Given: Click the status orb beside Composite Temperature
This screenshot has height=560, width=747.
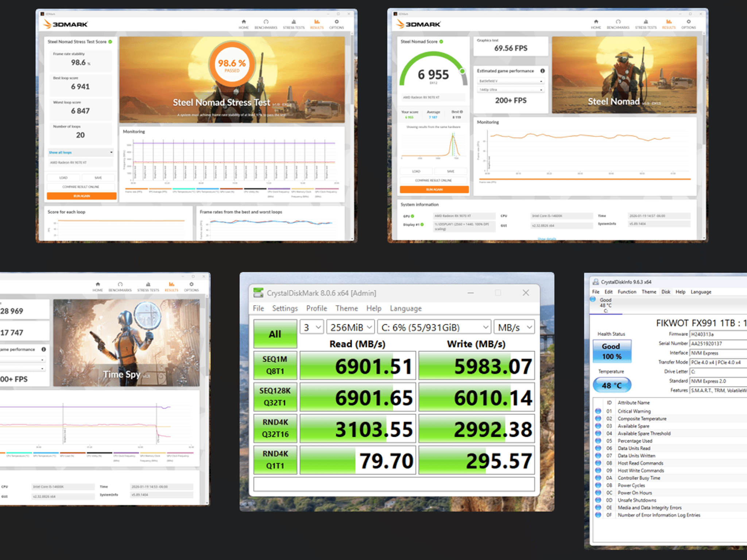Looking at the screenshot, I should [598, 419].
